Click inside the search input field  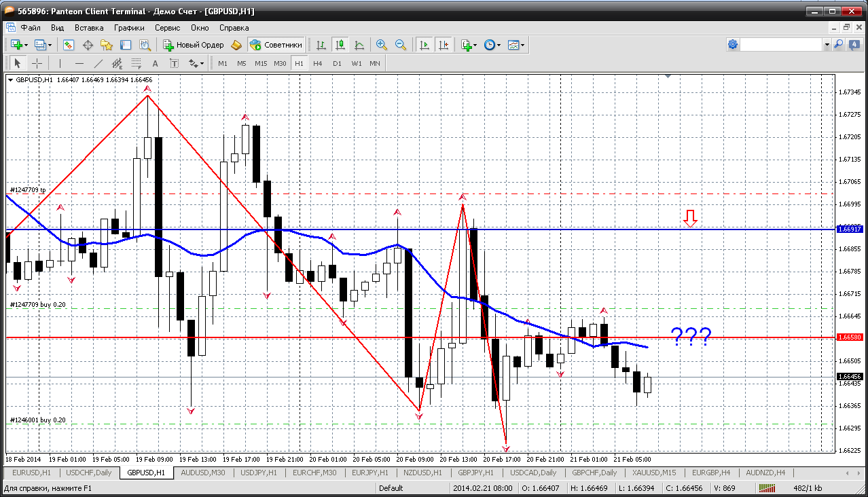click(x=782, y=45)
